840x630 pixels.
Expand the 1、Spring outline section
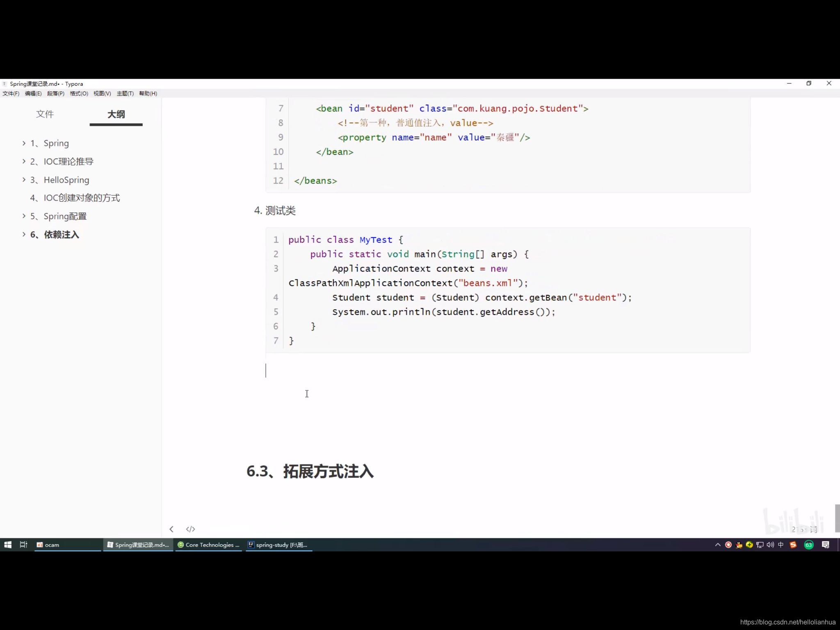point(24,143)
